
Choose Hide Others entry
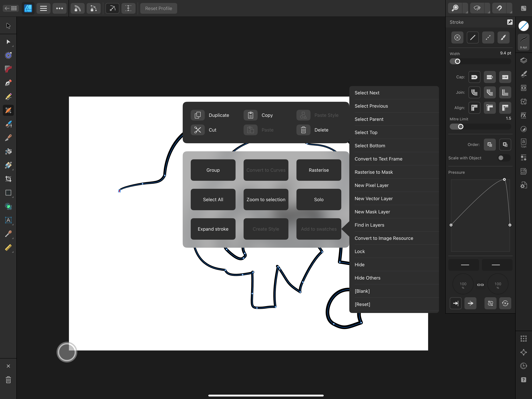pos(394,278)
